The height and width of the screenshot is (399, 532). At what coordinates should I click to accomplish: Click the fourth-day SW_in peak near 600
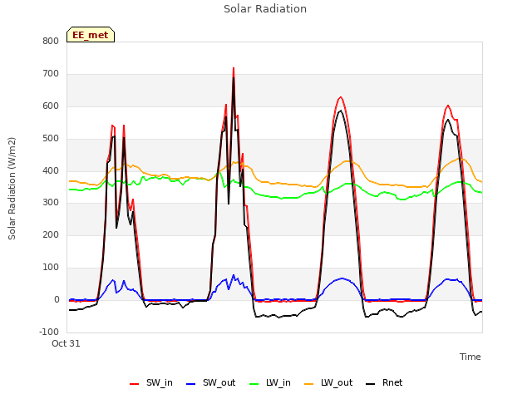click(x=448, y=106)
